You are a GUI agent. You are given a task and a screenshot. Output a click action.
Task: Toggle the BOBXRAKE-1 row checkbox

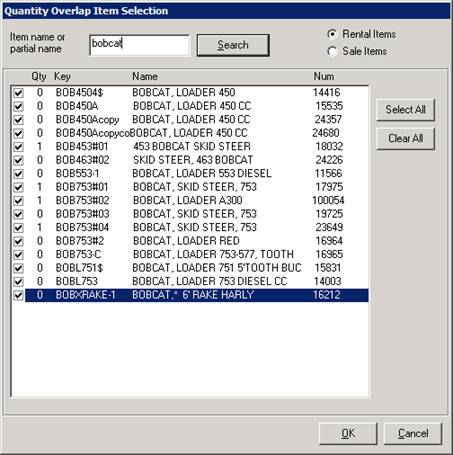point(18,295)
